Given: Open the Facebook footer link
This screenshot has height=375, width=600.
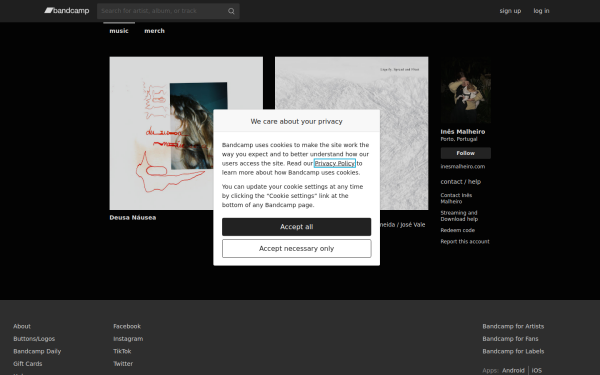Looking at the screenshot, I should pos(127,326).
